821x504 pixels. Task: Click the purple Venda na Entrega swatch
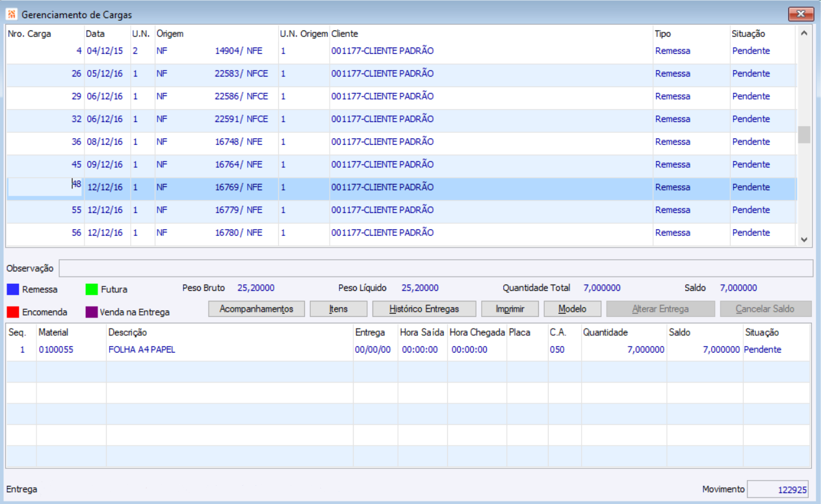point(92,312)
